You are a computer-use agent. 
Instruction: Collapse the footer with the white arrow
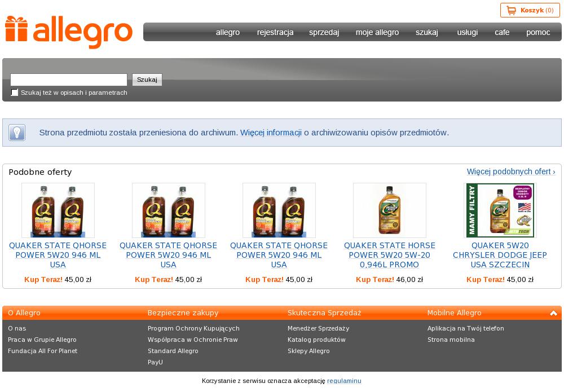(x=554, y=313)
